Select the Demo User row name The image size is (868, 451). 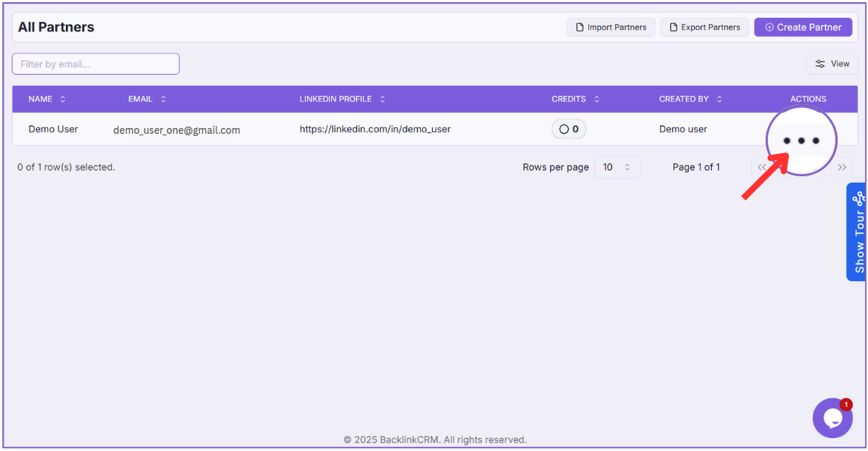(53, 129)
